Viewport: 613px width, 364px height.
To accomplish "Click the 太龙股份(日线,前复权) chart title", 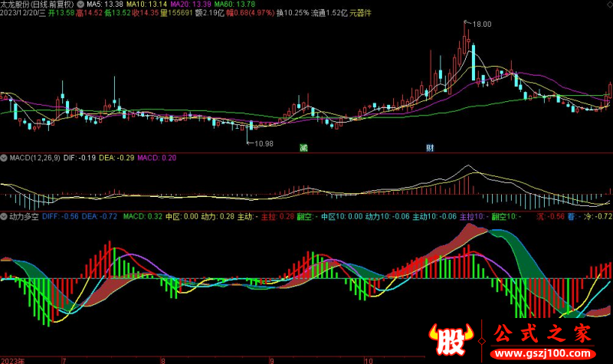I will click(x=37, y=5).
